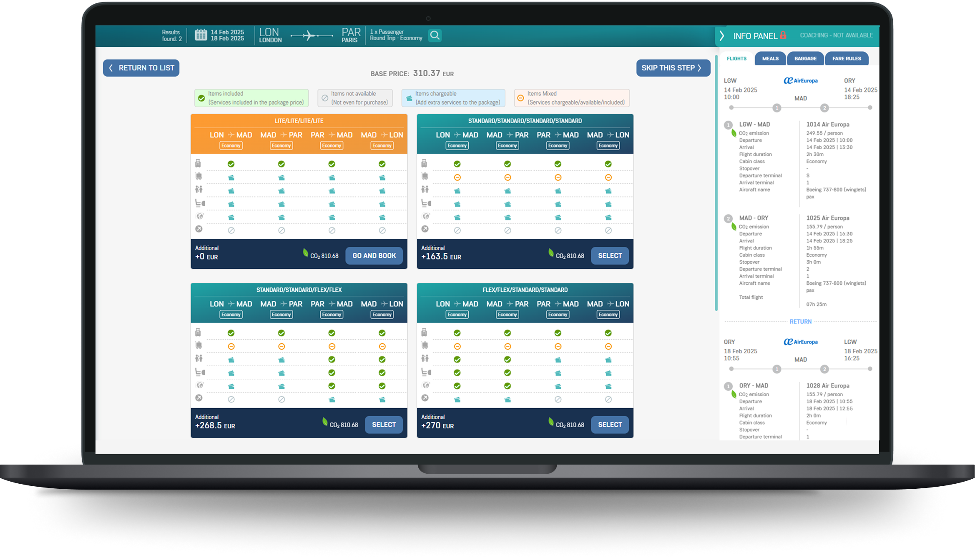The height and width of the screenshot is (560, 975).
Task: Click the calendar icon beside travel dates
Action: coord(201,35)
